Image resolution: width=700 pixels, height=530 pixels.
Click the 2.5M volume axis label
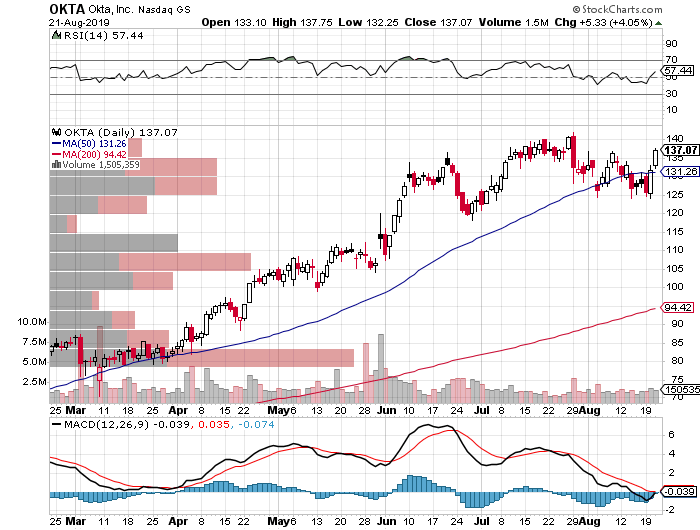click(34, 382)
